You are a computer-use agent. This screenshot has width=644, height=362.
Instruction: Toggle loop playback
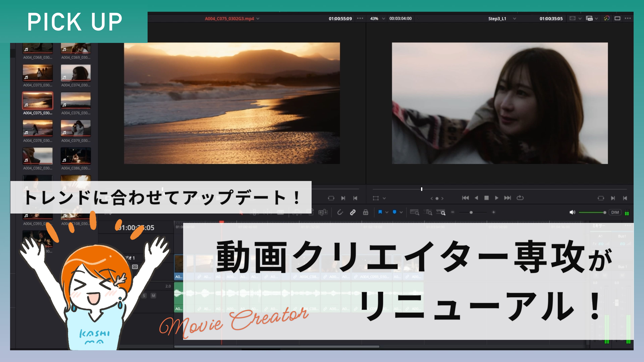coord(520,198)
